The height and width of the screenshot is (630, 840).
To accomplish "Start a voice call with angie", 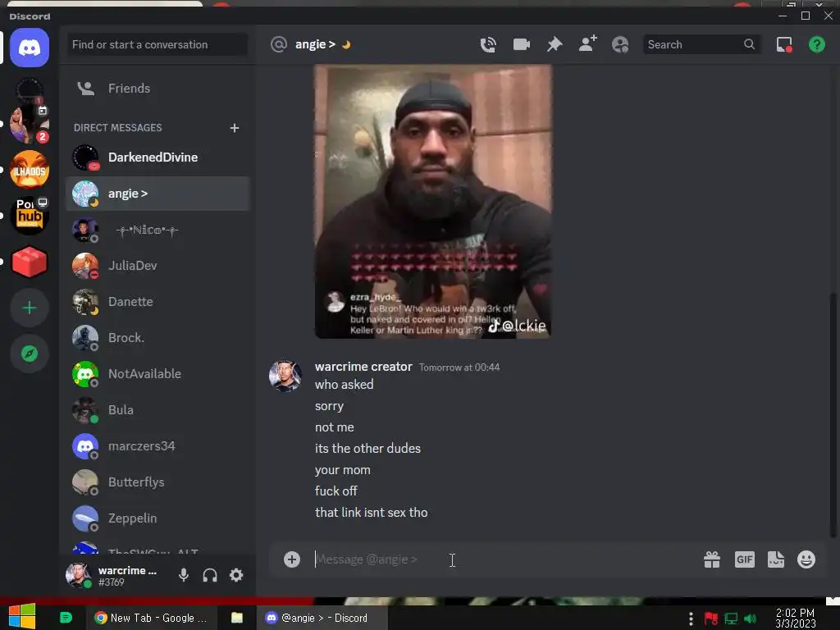I will tap(488, 44).
